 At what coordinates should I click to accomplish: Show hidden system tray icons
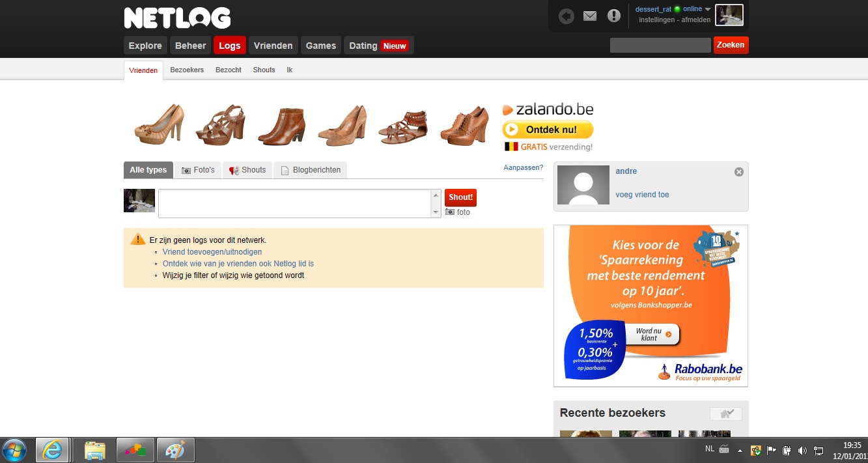[x=740, y=450]
